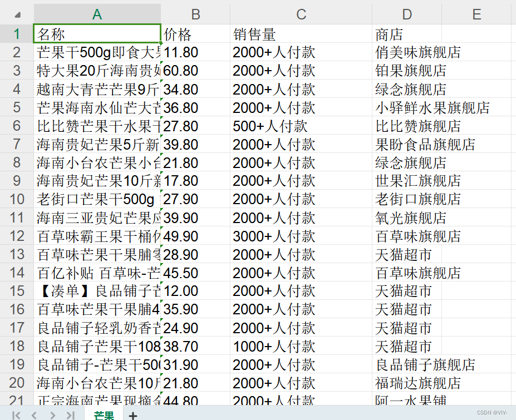This screenshot has height=420, width=516.
Task: Select the 小驿鲜水果旗舰店 cell
Action: [407, 107]
